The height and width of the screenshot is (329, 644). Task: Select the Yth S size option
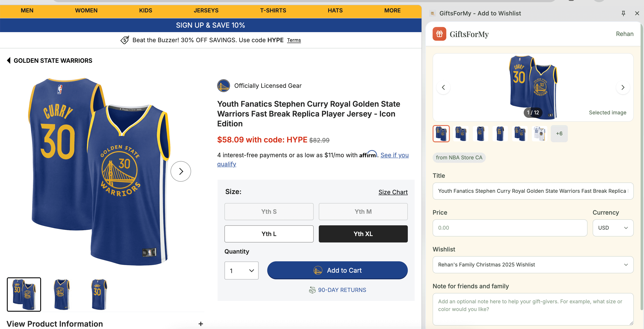pyautogui.click(x=269, y=211)
